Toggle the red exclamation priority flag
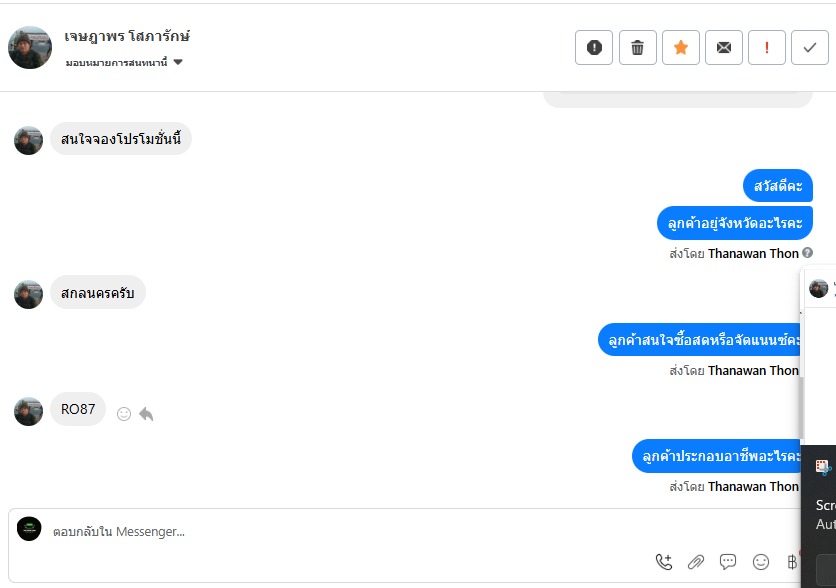 click(767, 47)
